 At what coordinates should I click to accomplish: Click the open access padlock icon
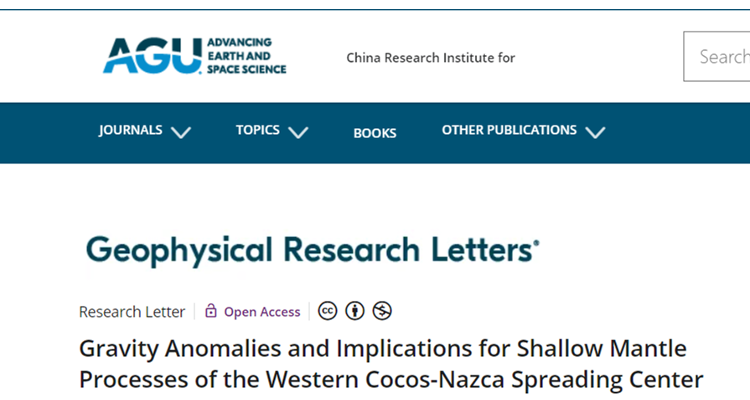click(x=210, y=311)
